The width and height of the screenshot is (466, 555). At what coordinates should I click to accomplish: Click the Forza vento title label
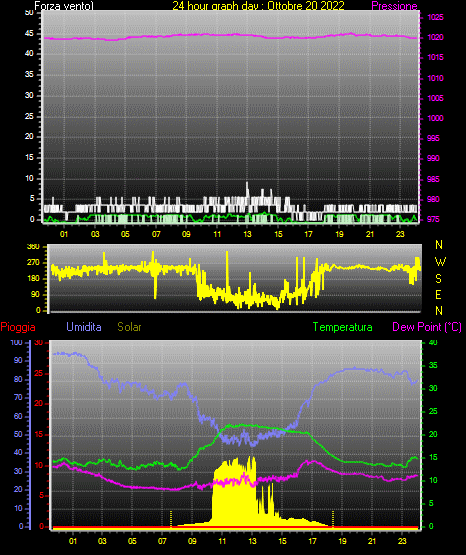(64, 6)
